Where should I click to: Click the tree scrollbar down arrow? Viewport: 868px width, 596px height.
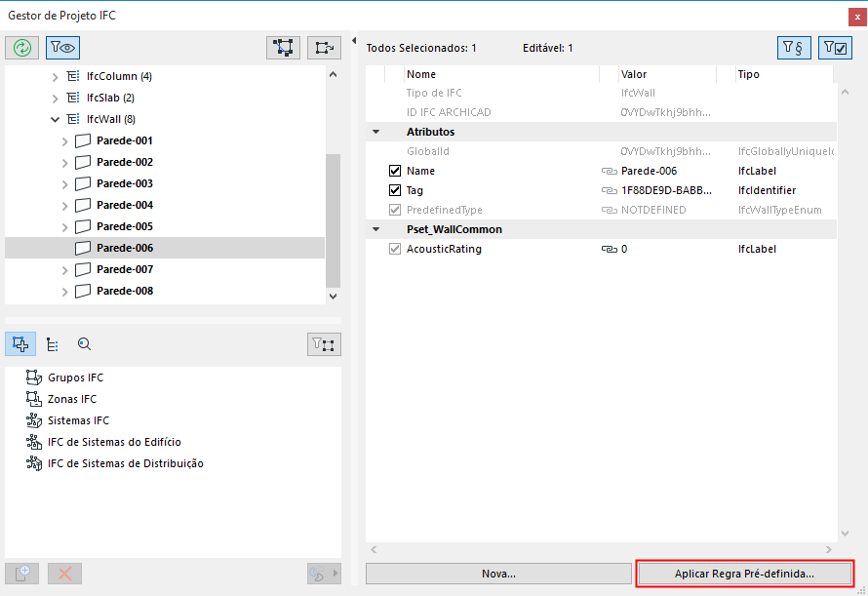click(333, 295)
